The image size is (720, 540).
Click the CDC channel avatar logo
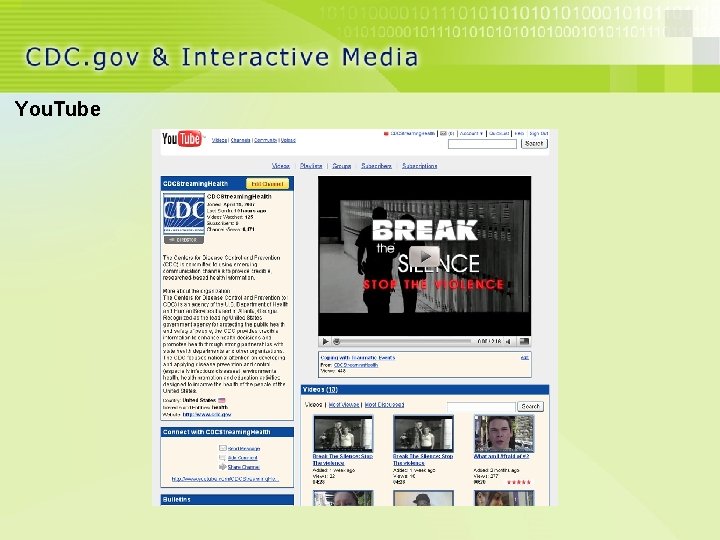click(x=184, y=214)
